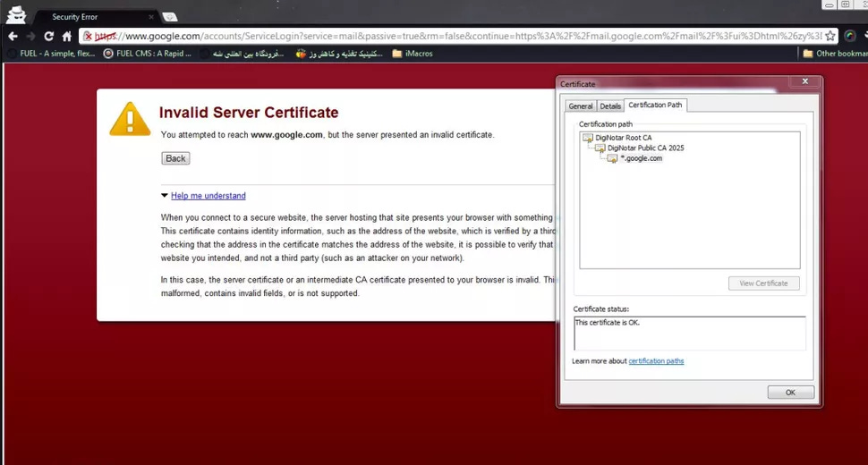Image resolution: width=868 pixels, height=465 pixels.
Task: Open the iMacros bookmarks folder
Action: coord(413,54)
